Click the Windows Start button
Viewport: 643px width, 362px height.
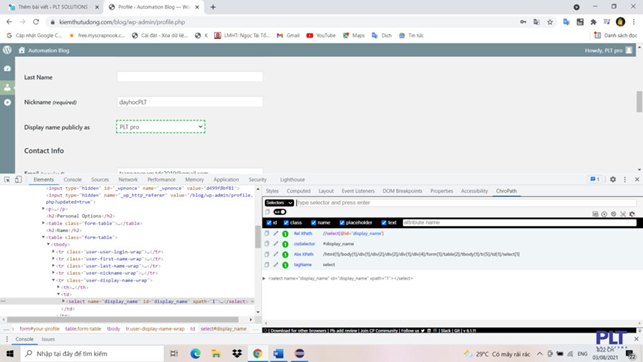[x=10, y=353]
